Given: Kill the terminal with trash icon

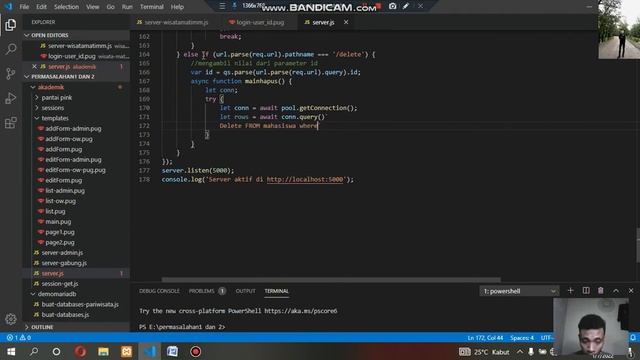Looking at the screenshot, I should [600, 291].
